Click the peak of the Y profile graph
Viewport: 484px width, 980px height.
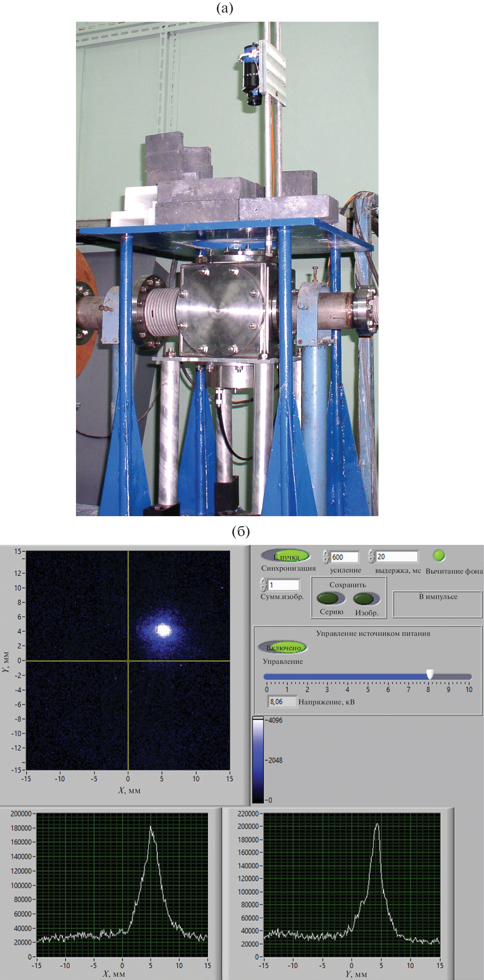click(x=377, y=825)
